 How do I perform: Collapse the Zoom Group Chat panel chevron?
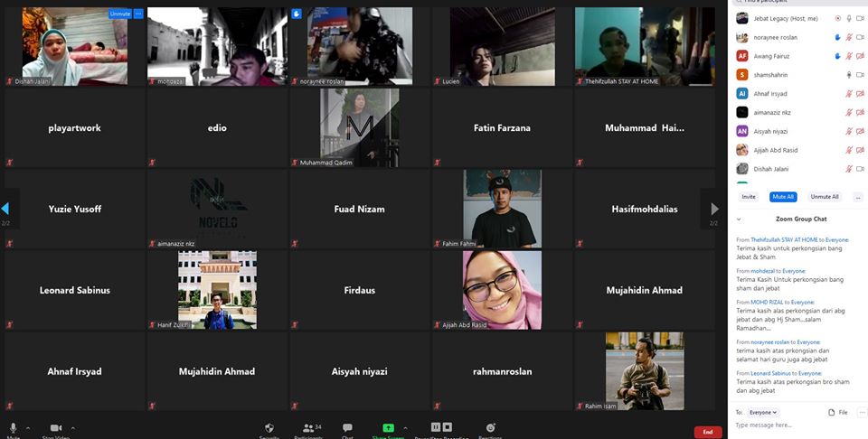point(739,219)
